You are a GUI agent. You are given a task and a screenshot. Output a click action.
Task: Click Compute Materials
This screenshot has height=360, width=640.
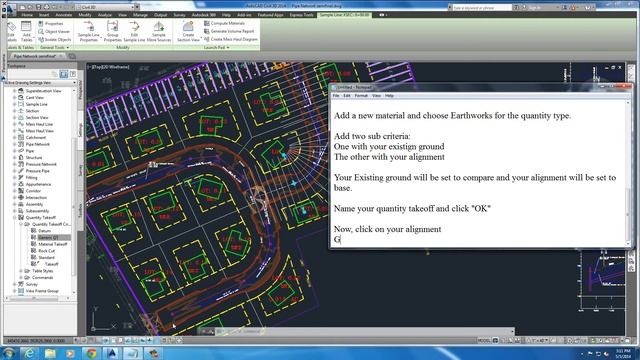224,23
